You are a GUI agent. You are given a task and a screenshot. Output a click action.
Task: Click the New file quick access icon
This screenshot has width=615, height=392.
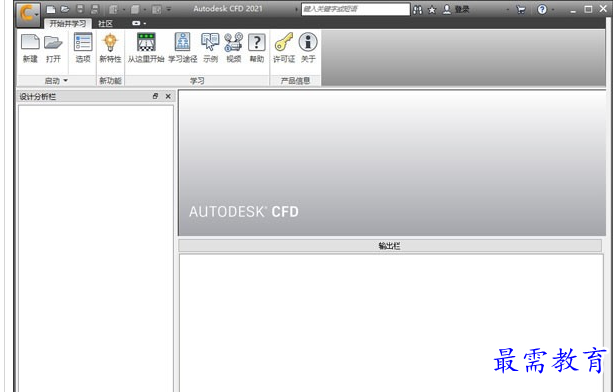51,9
